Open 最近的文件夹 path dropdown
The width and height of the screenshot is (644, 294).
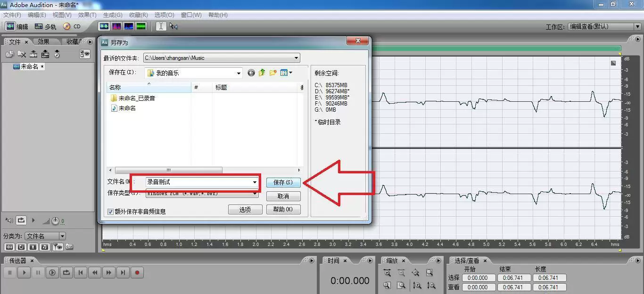pyautogui.click(x=222, y=58)
